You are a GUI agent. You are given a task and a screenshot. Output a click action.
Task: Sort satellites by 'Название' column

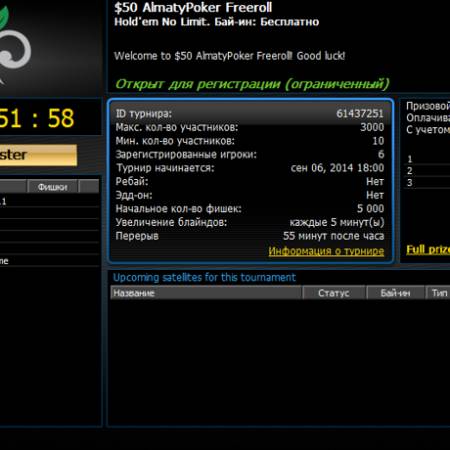pos(206,293)
